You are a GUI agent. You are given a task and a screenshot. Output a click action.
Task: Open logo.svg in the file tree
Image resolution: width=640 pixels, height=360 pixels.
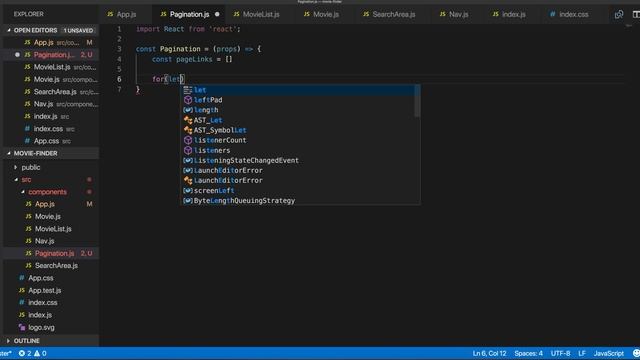51,327
